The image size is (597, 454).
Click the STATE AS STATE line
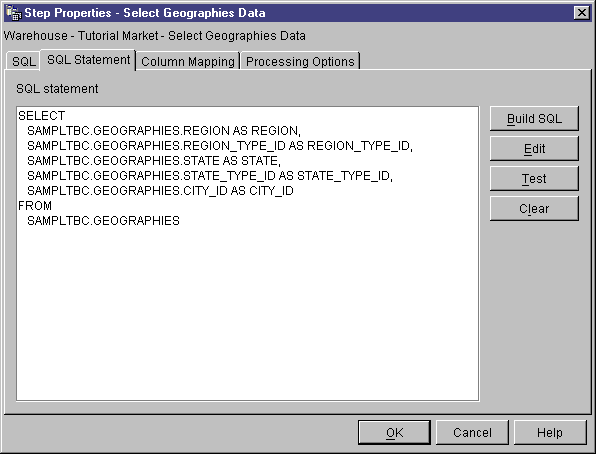(154, 161)
